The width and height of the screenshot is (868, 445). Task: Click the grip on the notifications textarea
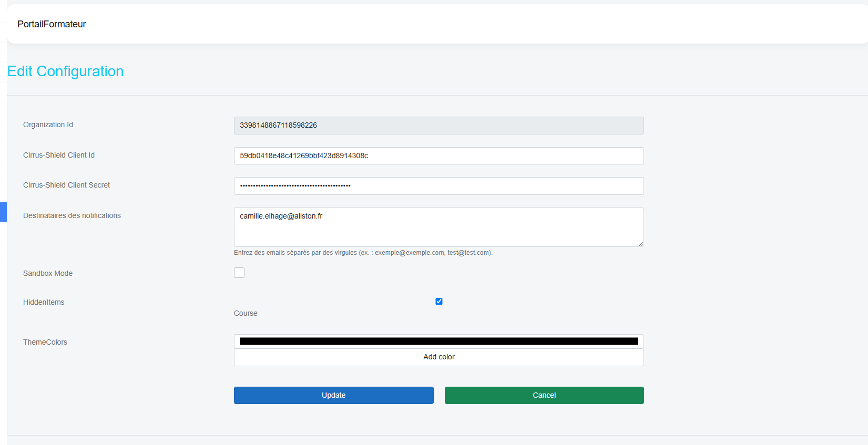[640, 243]
